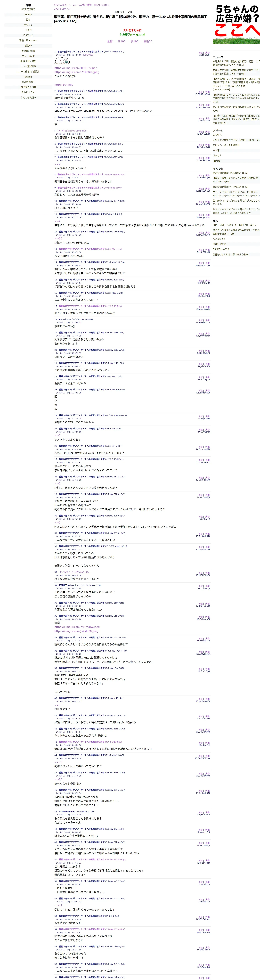Open imgur link JvkMuP0.jpeg in post 36

pyautogui.click(x=76, y=631)
